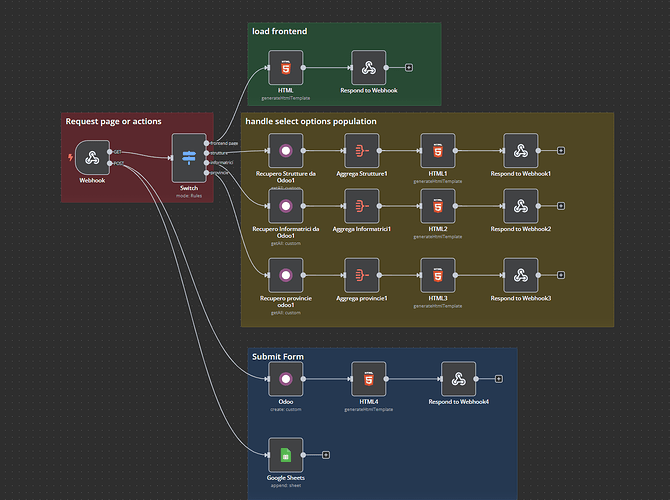
Task: Open Respond to Webhook1 node
Action: point(521,150)
